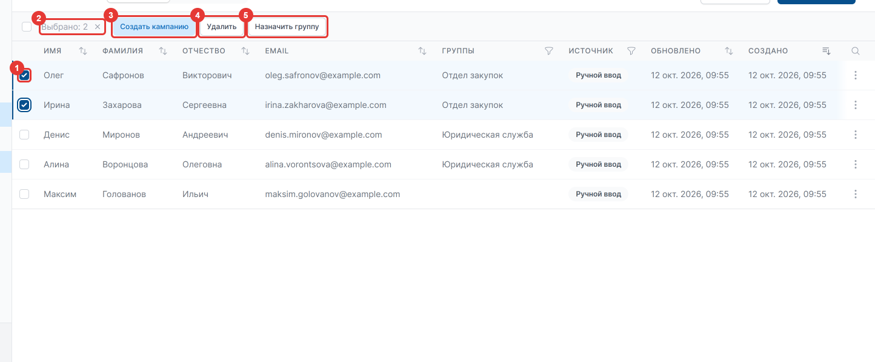The width and height of the screenshot is (875, 362).
Task: Clear selection with X next to Выбрано: 2
Action: tap(98, 27)
